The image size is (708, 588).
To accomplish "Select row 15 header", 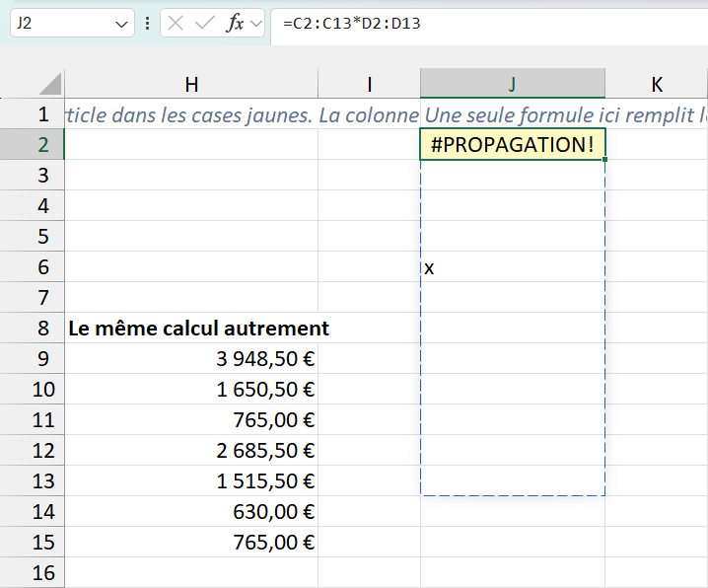I will (x=33, y=542).
